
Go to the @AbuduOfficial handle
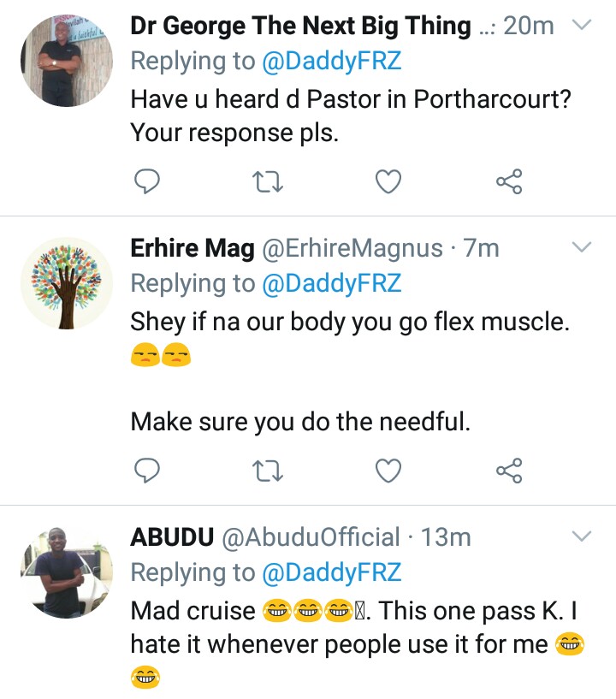pyautogui.click(x=311, y=537)
